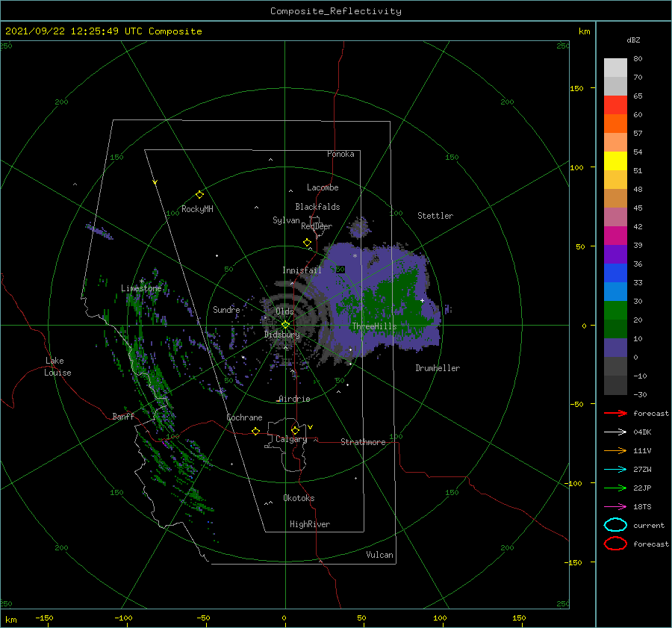Click the Strathmore city label
Image resolution: width=672 pixels, height=628 pixels.
tap(363, 442)
